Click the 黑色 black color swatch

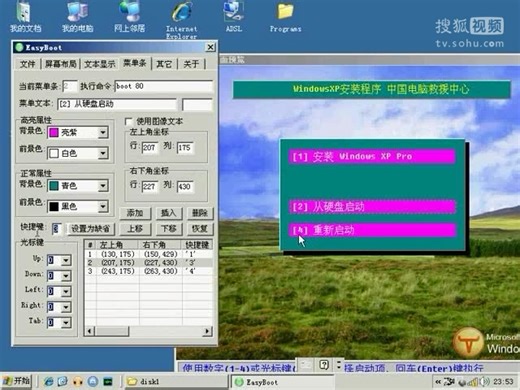pyautogui.click(x=54, y=207)
